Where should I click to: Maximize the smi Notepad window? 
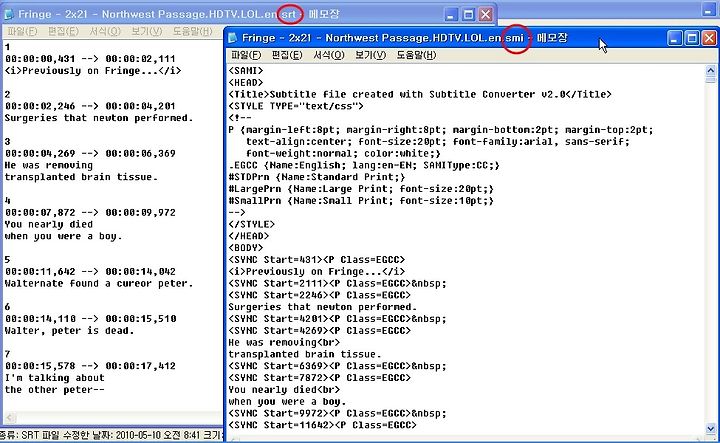pyautogui.click(x=692, y=38)
